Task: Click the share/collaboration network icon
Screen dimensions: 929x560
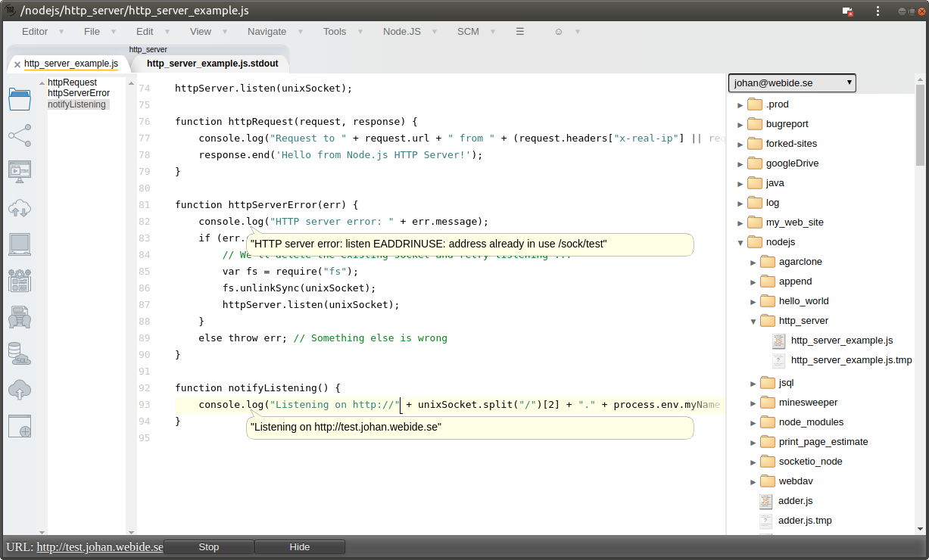Action: pos(19,135)
